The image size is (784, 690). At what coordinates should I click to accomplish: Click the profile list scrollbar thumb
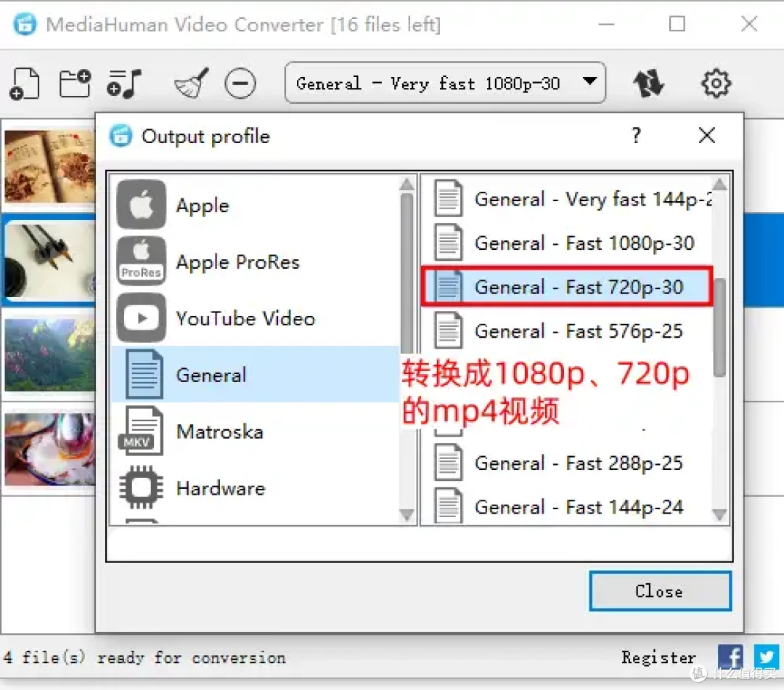719,328
